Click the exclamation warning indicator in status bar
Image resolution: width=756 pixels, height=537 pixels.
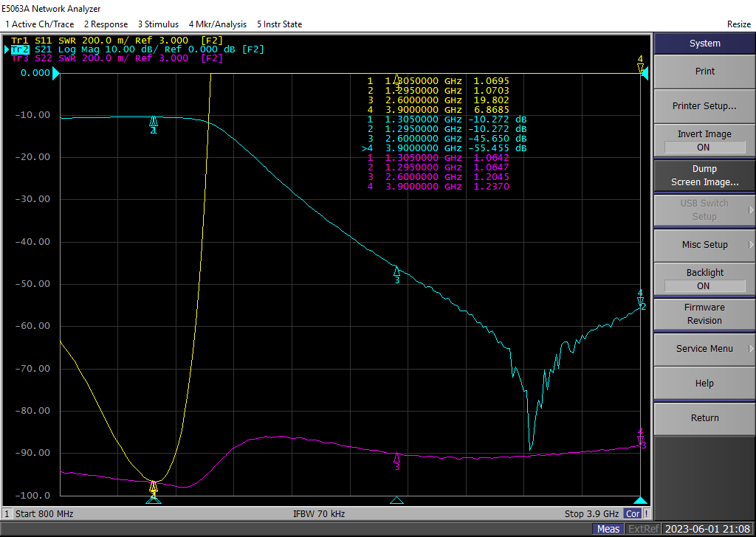point(647,513)
